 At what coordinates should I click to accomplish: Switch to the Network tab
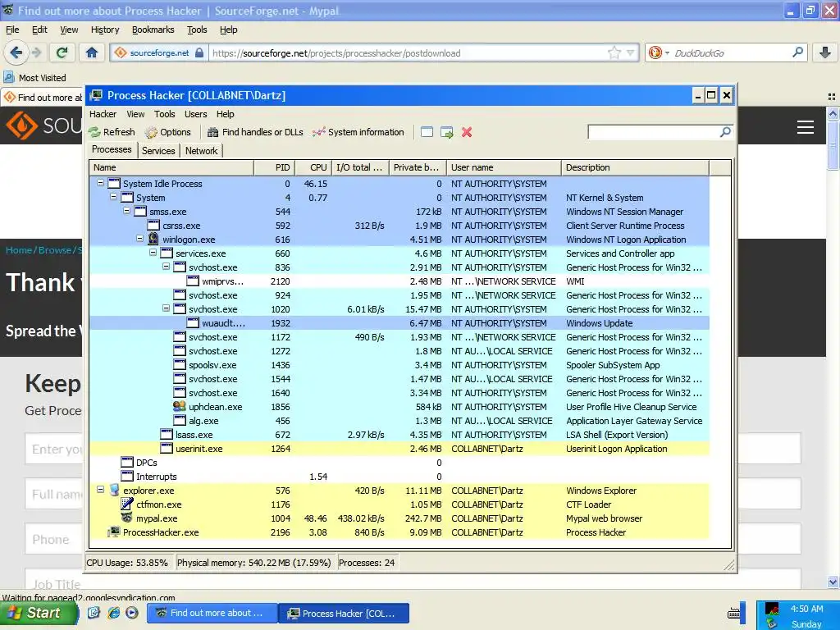click(202, 151)
